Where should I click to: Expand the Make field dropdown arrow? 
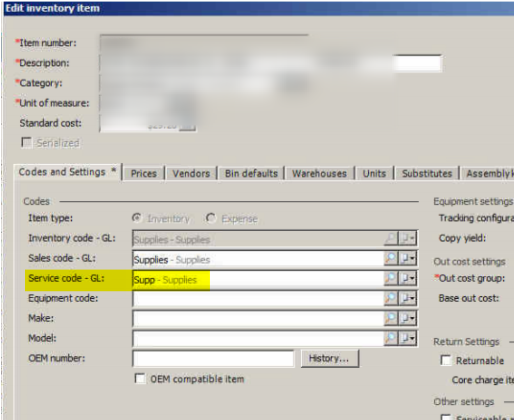(x=407, y=318)
